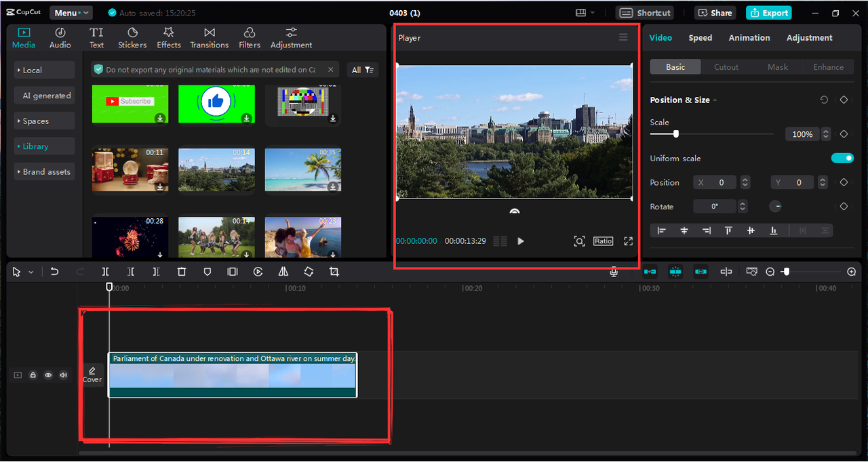The width and height of the screenshot is (868, 462).
Task: Open the Transitions panel
Action: pyautogui.click(x=209, y=37)
